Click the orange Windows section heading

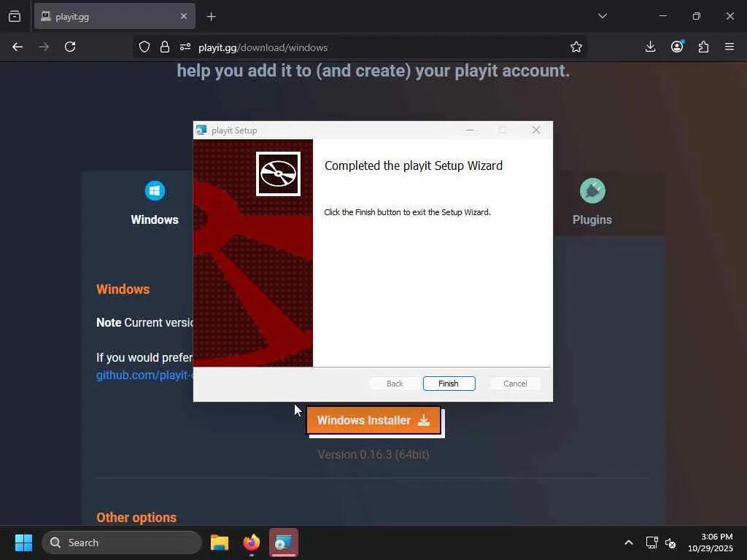tap(123, 289)
